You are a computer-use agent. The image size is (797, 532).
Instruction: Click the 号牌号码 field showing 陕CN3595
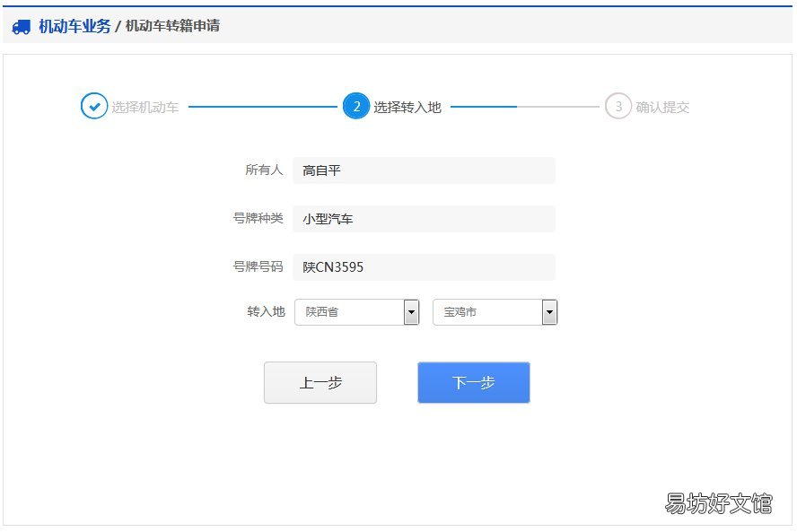click(x=424, y=267)
